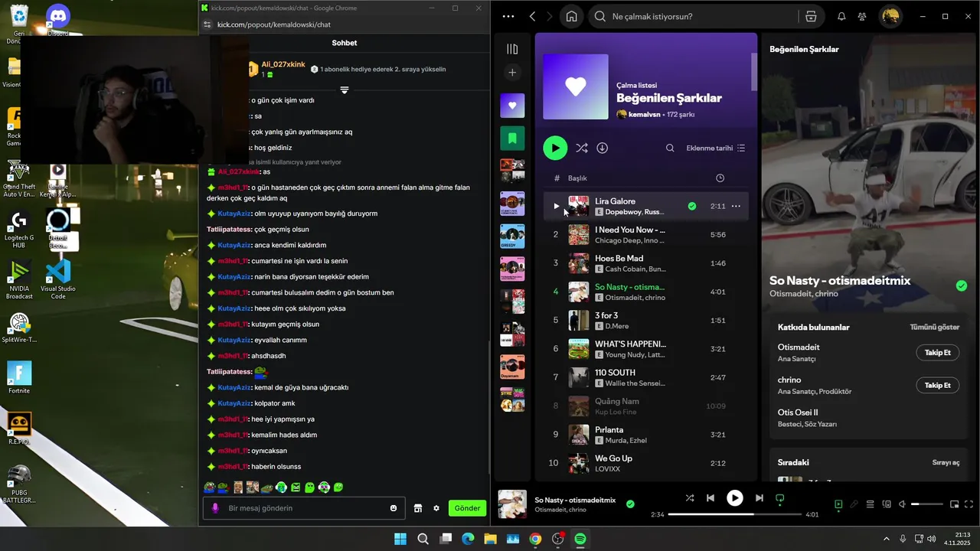Screen dimensions: 980x551
Task: Open Friend Activity icon in Spotify top bar
Action: point(862,16)
